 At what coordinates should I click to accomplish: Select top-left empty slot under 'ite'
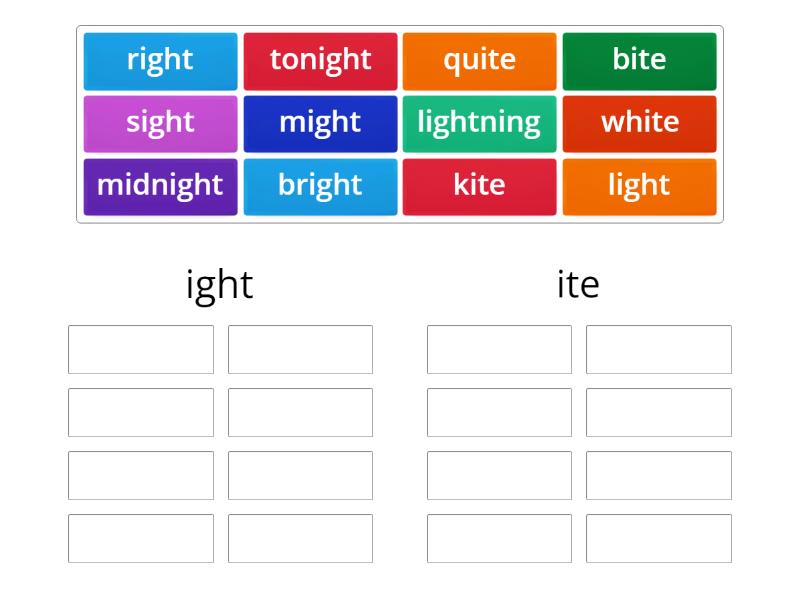pyautogui.click(x=499, y=349)
